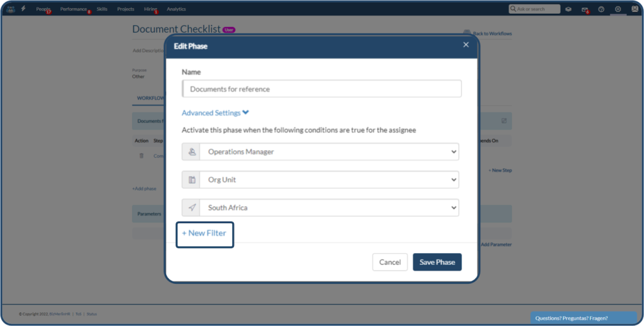Image resolution: width=644 pixels, height=326 pixels.
Task: Open the South Africa location dropdown
Action: pyautogui.click(x=329, y=208)
